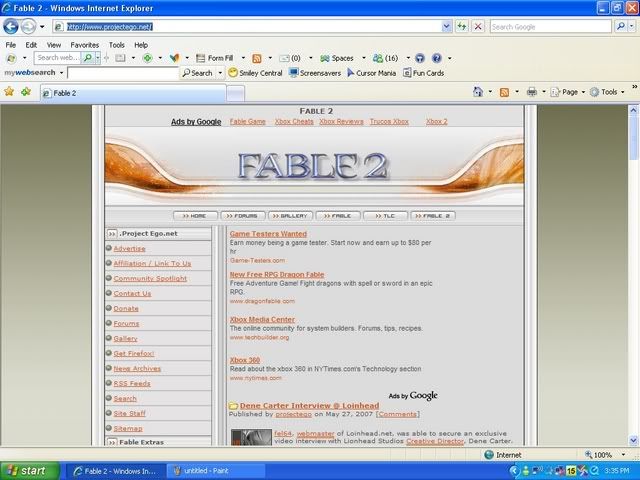Click the RSS feeds icon in command bar

[x=504, y=92]
